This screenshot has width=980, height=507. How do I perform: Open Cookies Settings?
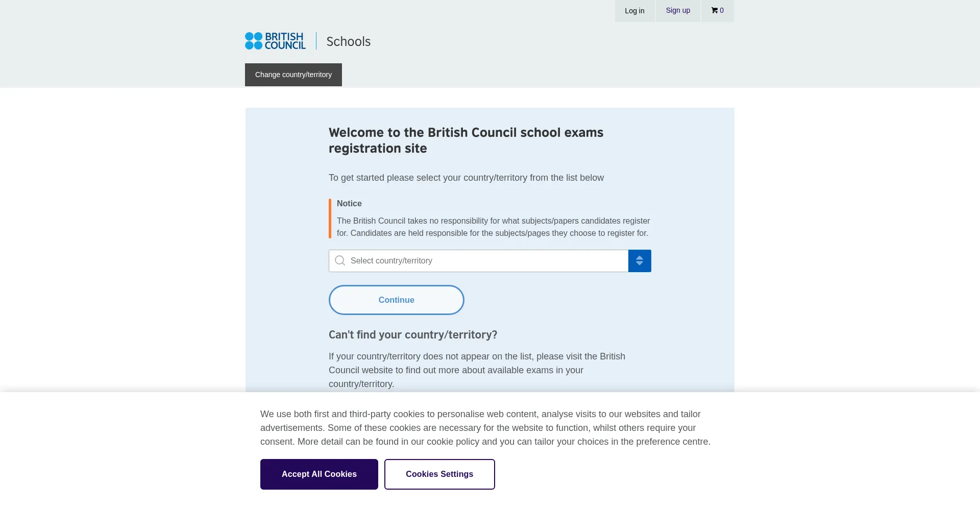click(x=439, y=474)
